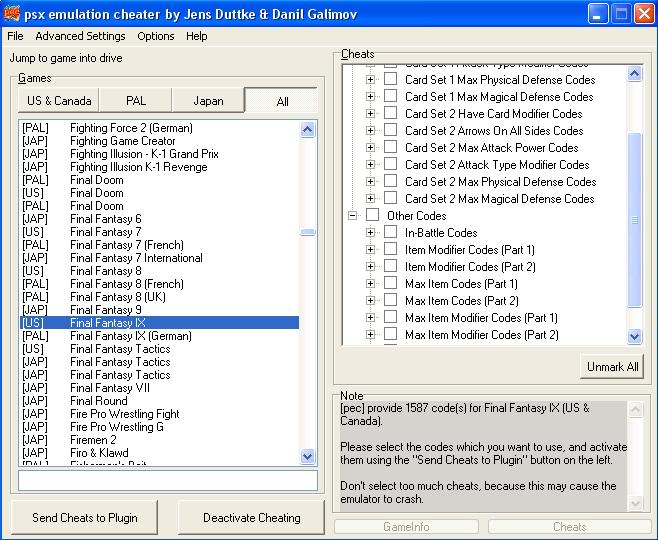
Task: Click the game search input field
Action: pyautogui.click(x=168, y=480)
